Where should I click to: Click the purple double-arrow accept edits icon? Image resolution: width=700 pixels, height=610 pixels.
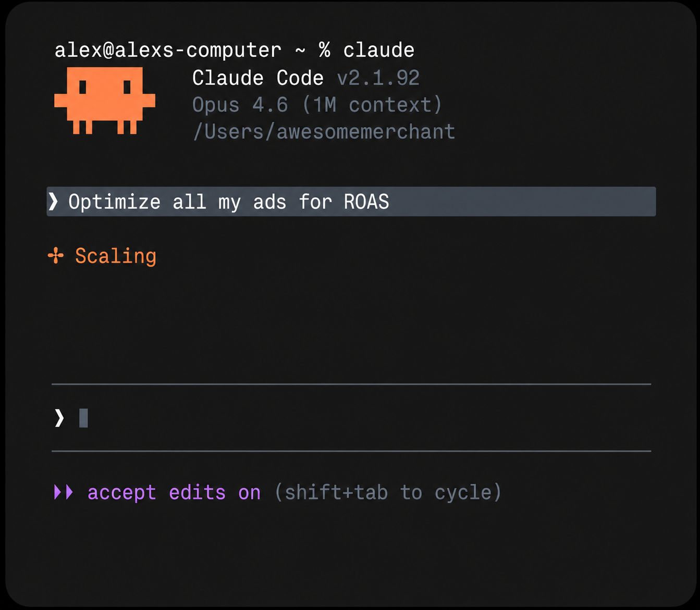tap(64, 492)
